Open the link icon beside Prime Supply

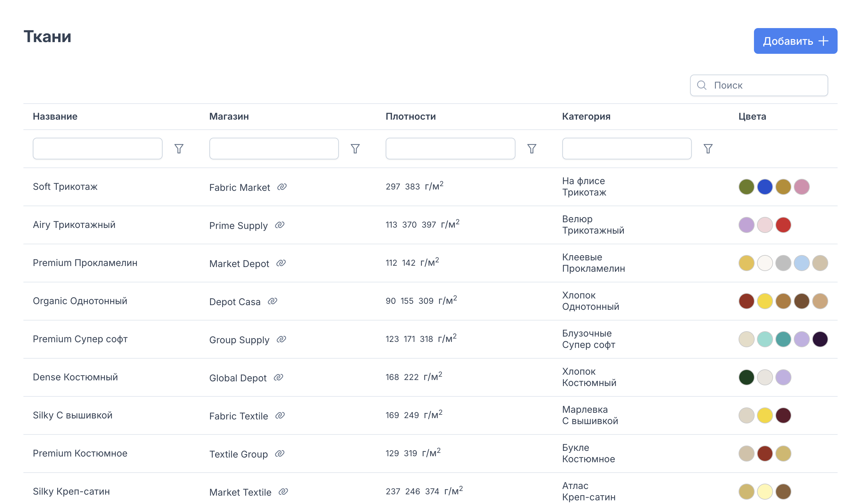280,225
